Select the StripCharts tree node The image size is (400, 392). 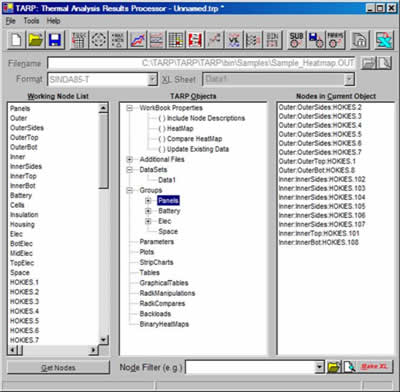click(x=156, y=263)
